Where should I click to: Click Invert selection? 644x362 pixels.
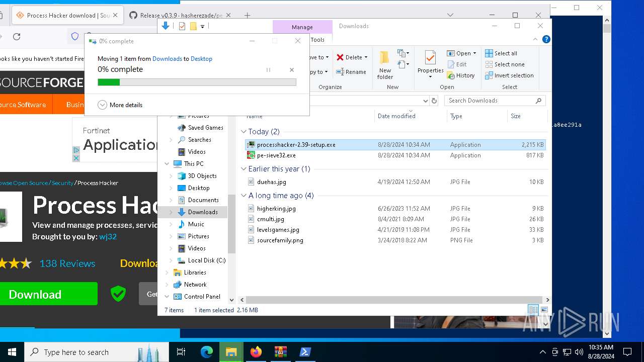click(x=509, y=75)
